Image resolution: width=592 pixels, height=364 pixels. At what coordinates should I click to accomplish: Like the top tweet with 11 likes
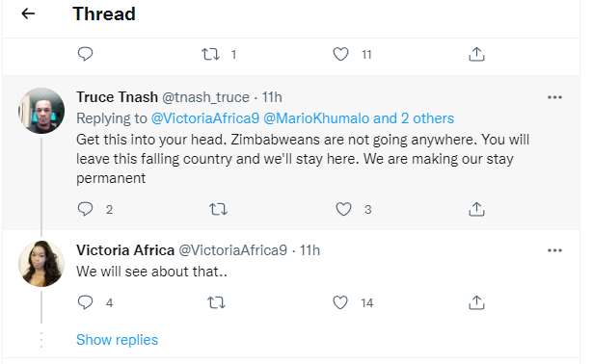point(340,54)
